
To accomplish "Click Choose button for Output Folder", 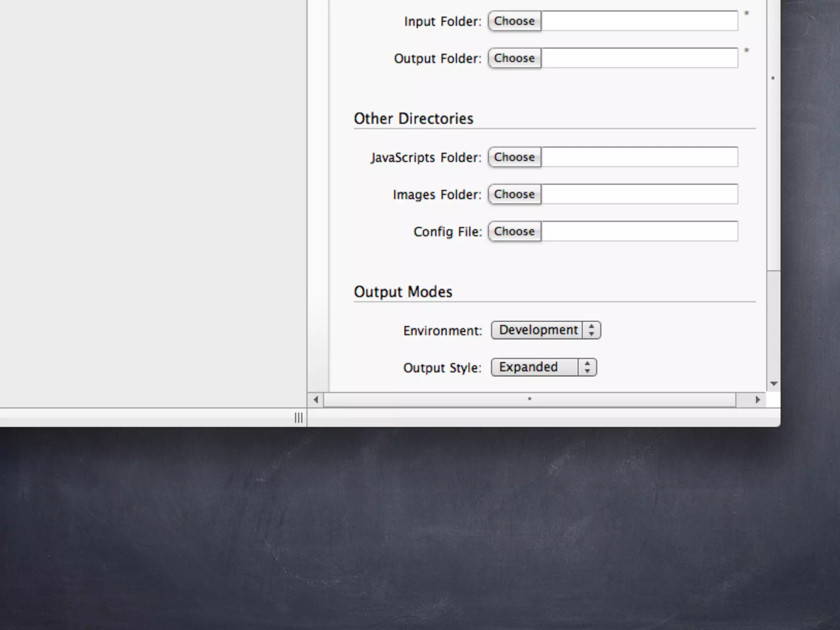I will pyautogui.click(x=514, y=58).
